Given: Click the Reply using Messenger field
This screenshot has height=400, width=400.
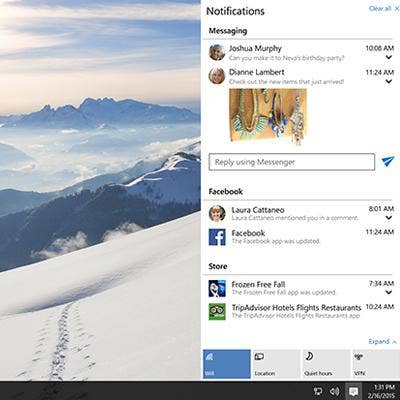Looking at the screenshot, I should point(292,162).
